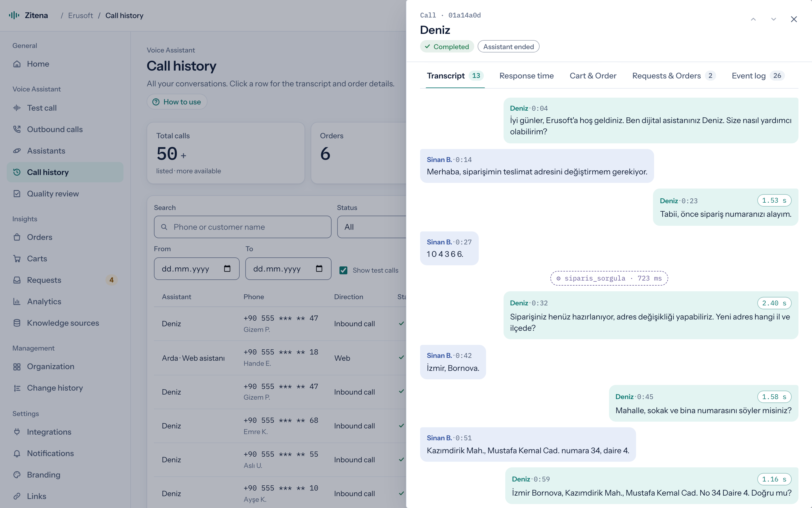
Task: Open Home from the sidebar
Action: click(65, 64)
